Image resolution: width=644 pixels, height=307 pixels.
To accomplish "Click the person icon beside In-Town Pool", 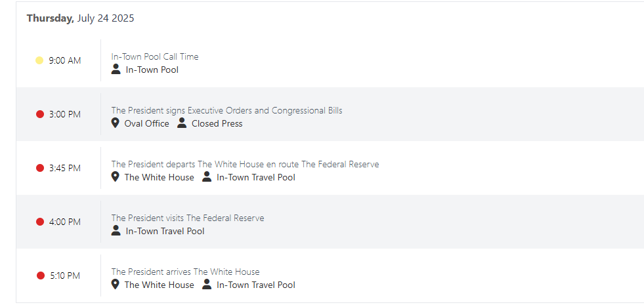I will click(116, 70).
